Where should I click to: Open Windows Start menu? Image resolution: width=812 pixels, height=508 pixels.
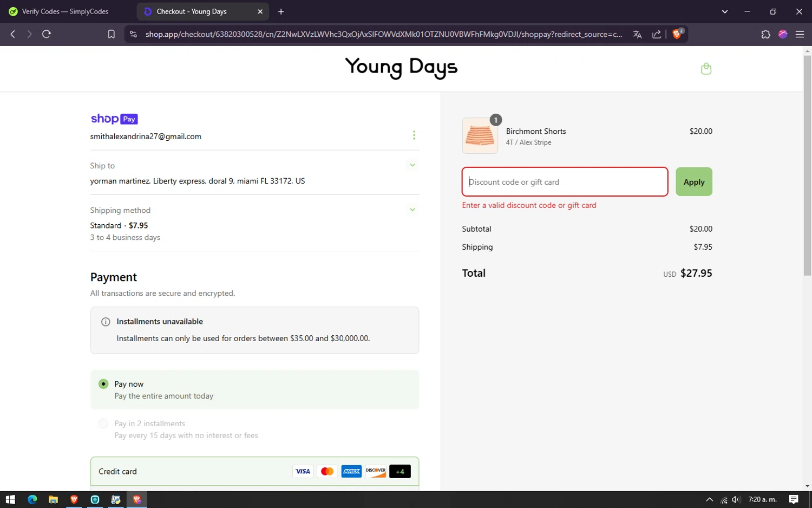(x=10, y=499)
